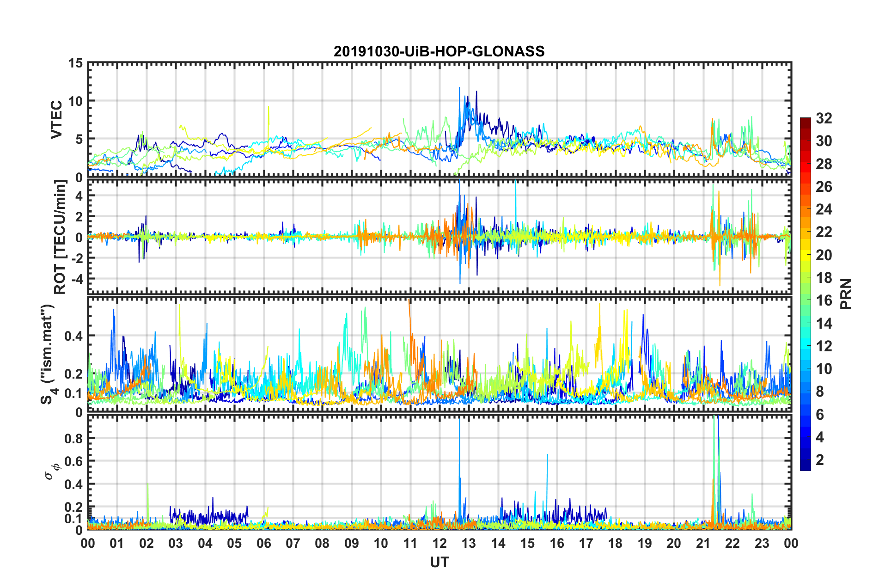The height and width of the screenshot is (588, 879).
Task: Click colorbar tick value 32
Action: coord(823,118)
